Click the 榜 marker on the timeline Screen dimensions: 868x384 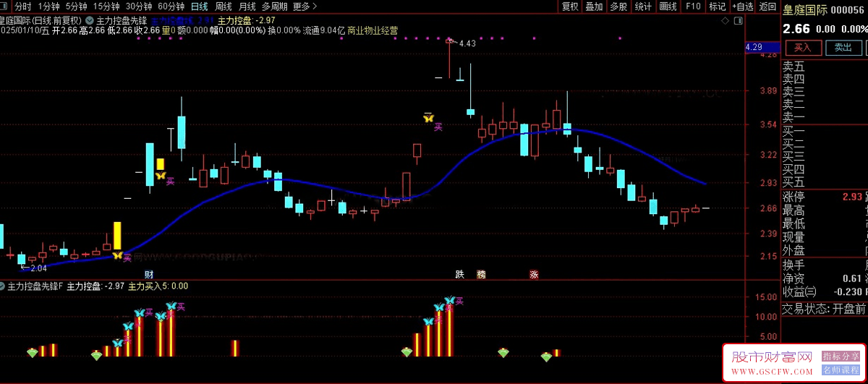(x=481, y=274)
